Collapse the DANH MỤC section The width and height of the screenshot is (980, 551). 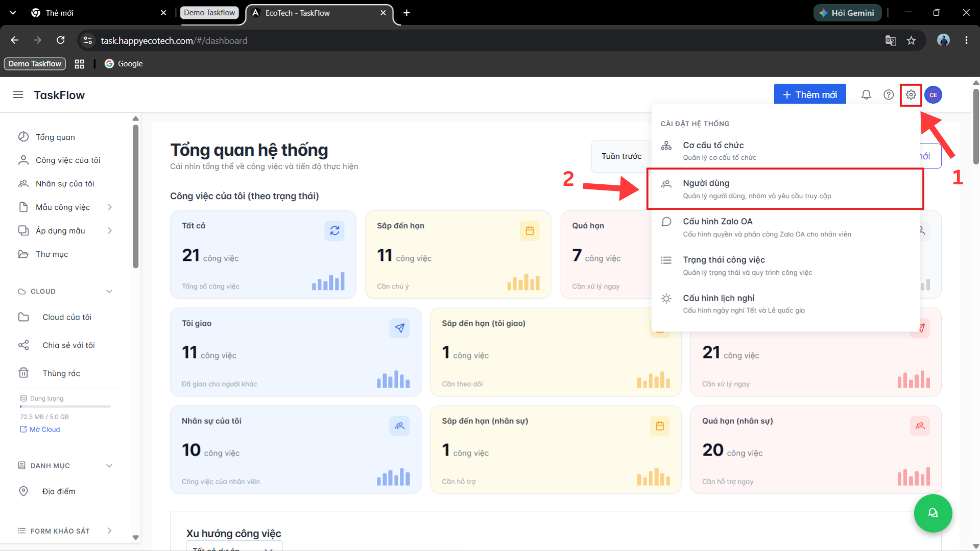tap(109, 466)
